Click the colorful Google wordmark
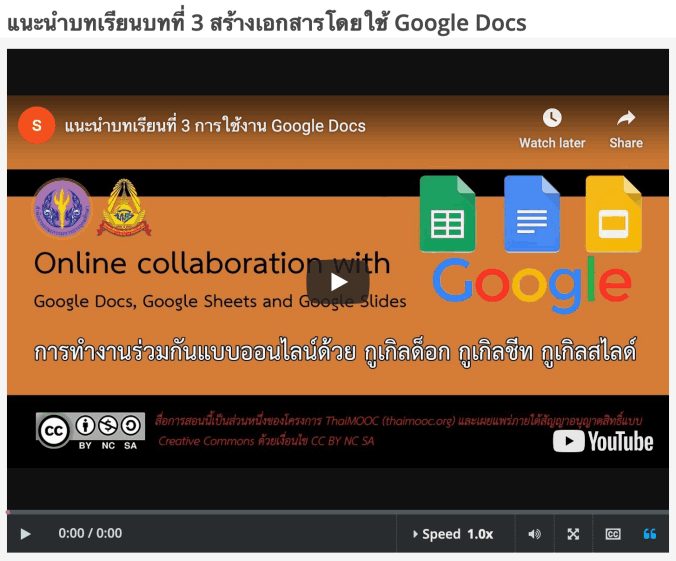The height and width of the screenshot is (561, 676). tap(532, 285)
